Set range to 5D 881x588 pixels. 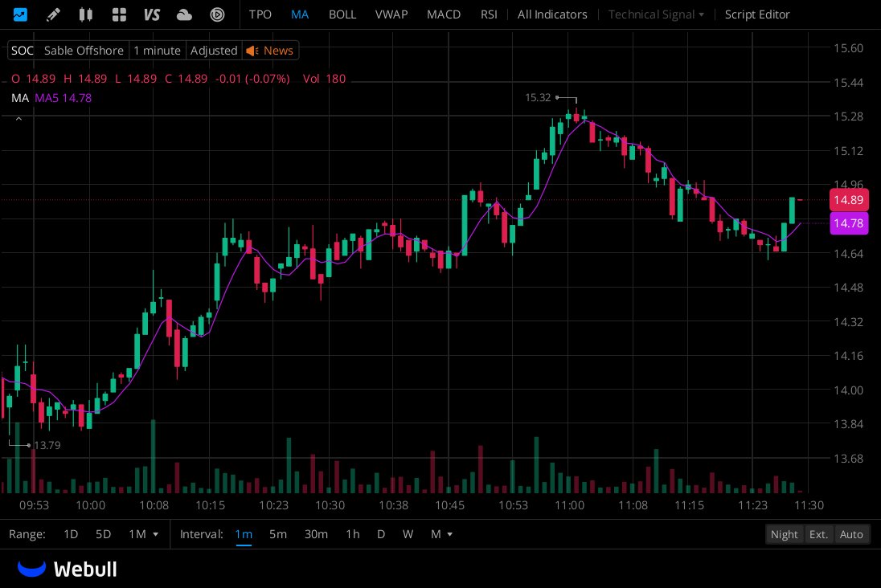tap(104, 534)
